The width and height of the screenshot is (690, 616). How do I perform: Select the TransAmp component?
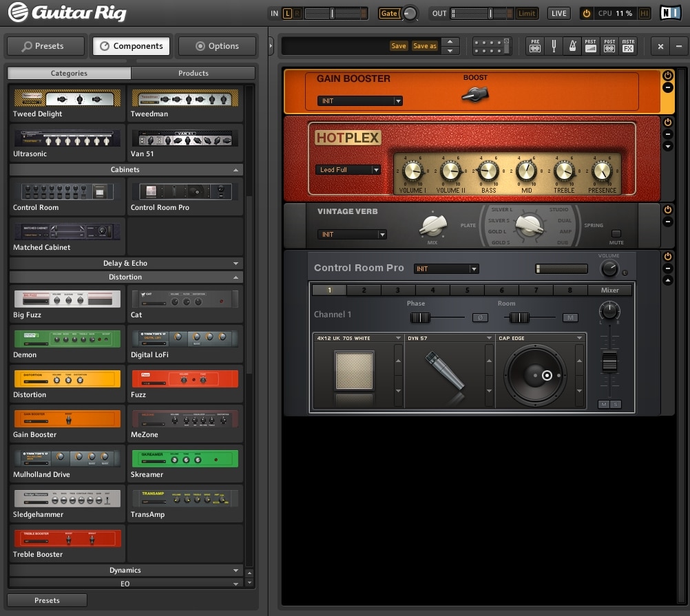(x=185, y=505)
